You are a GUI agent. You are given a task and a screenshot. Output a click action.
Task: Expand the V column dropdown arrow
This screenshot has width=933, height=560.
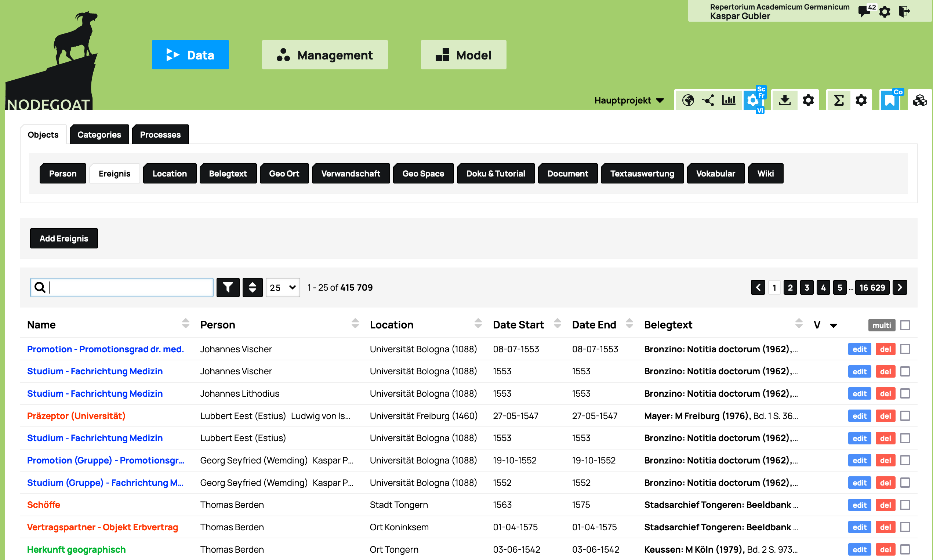[834, 325]
